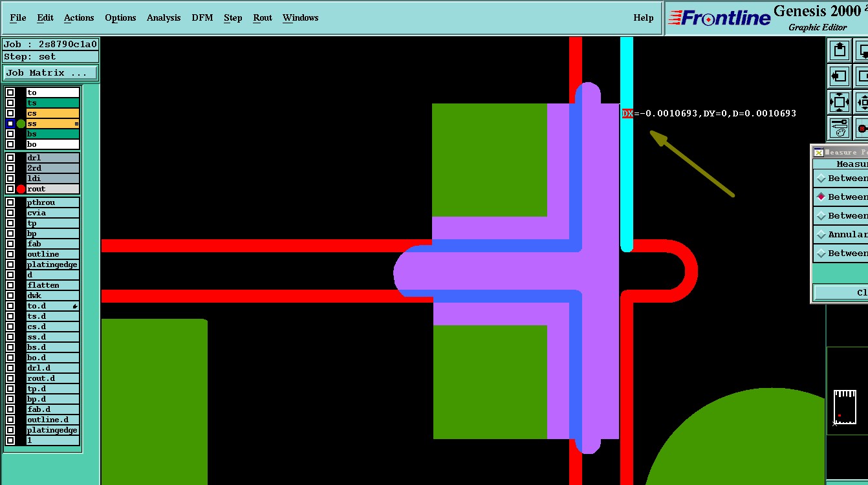The image size is (868, 485).
Task: Select the Between option directly below Annular
Action: (841, 253)
